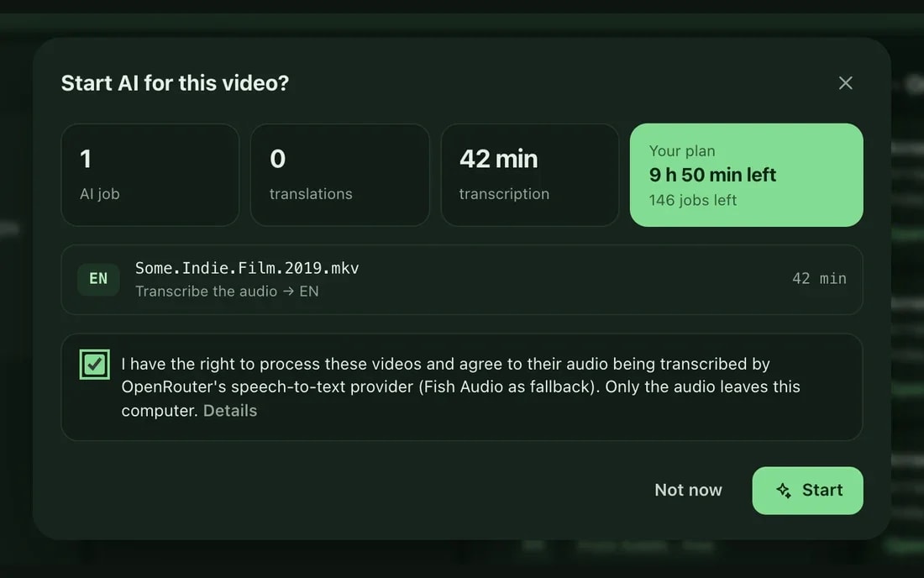Image resolution: width=924 pixels, height=578 pixels.
Task: Click the dialog title Start AI for this video?
Action: [x=175, y=83]
